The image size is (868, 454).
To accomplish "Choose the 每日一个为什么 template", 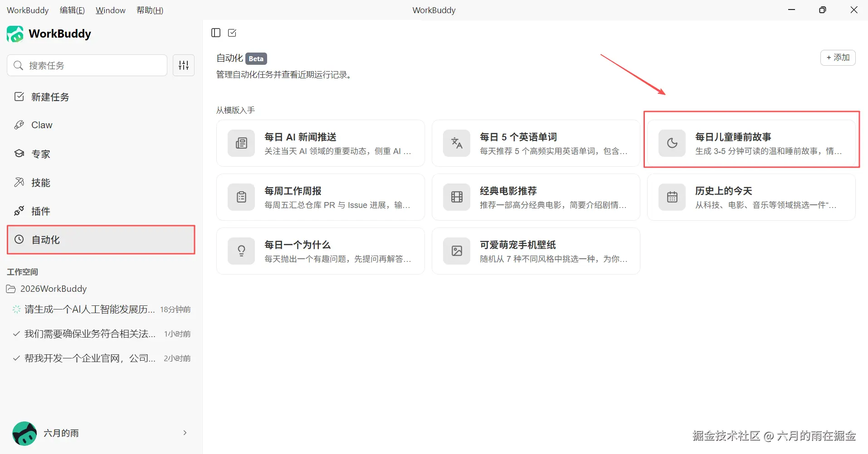I will point(321,251).
